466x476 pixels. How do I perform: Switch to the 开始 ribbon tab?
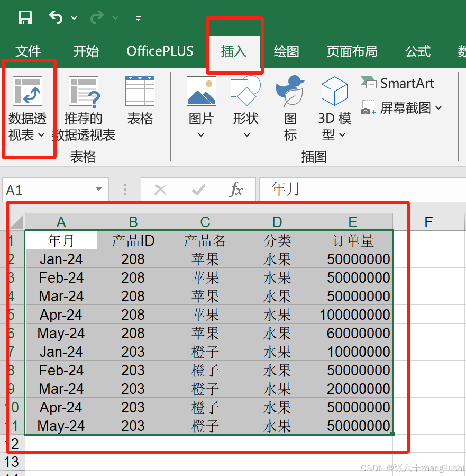(86, 51)
